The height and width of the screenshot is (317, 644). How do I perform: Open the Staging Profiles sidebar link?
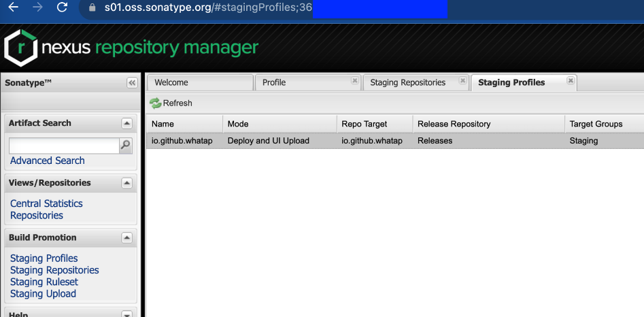44,258
